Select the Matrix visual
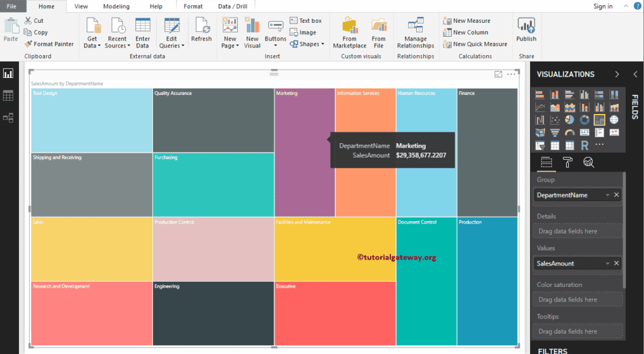 tap(569, 145)
